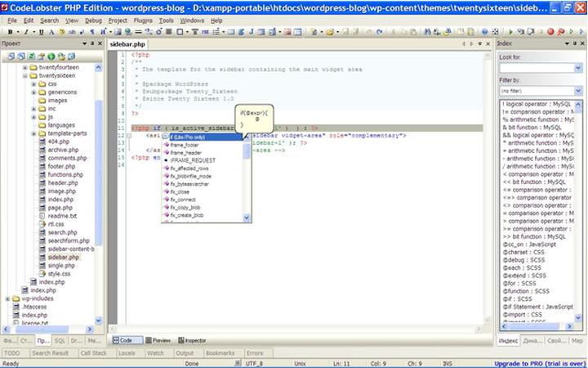Expand the twentyfourteen folder
The image size is (588, 368).
(x=25, y=68)
